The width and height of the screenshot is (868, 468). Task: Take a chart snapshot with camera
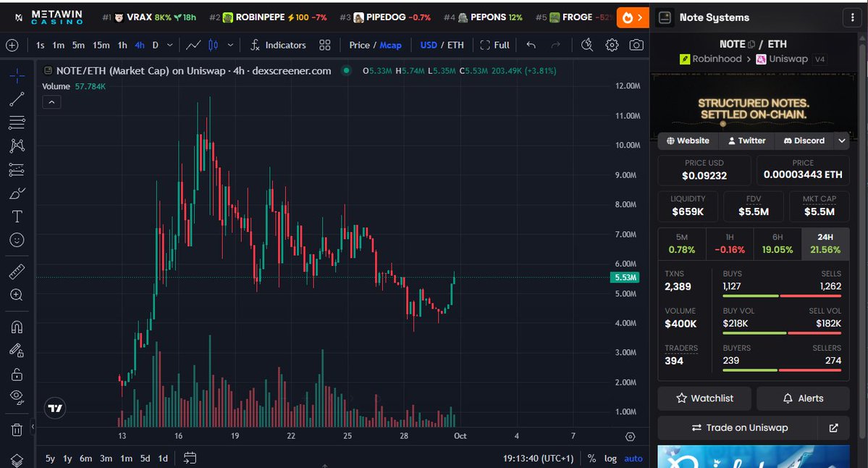[636, 46]
